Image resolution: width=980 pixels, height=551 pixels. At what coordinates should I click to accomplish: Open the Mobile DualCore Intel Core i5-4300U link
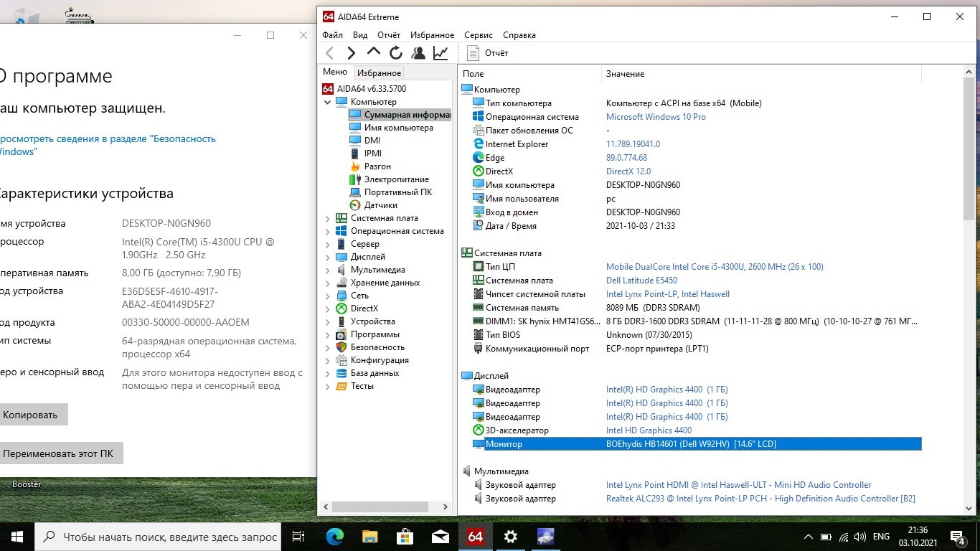(x=715, y=267)
